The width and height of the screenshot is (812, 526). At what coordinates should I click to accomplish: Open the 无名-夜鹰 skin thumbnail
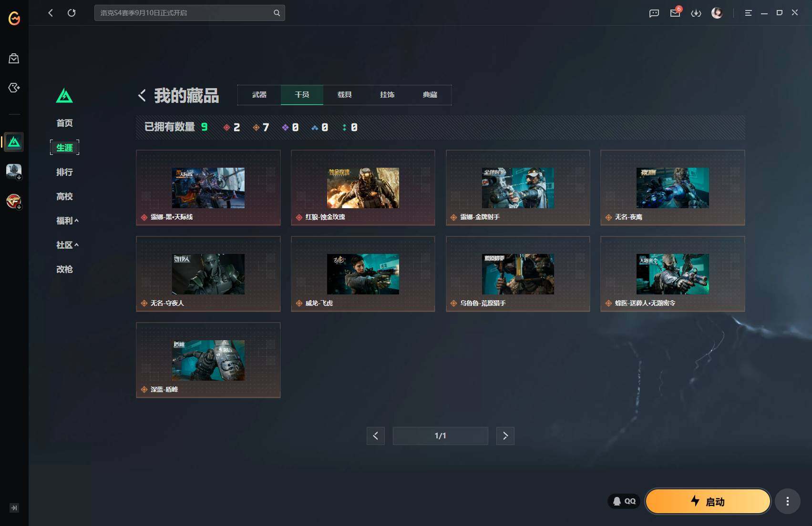tap(673, 188)
